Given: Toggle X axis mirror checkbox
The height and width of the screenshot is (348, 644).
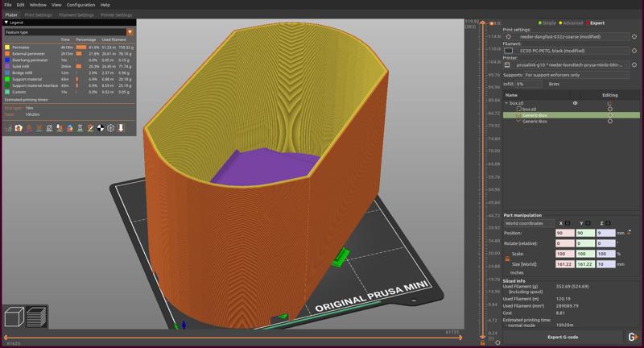Looking at the screenshot, I should [x=568, y=223].
